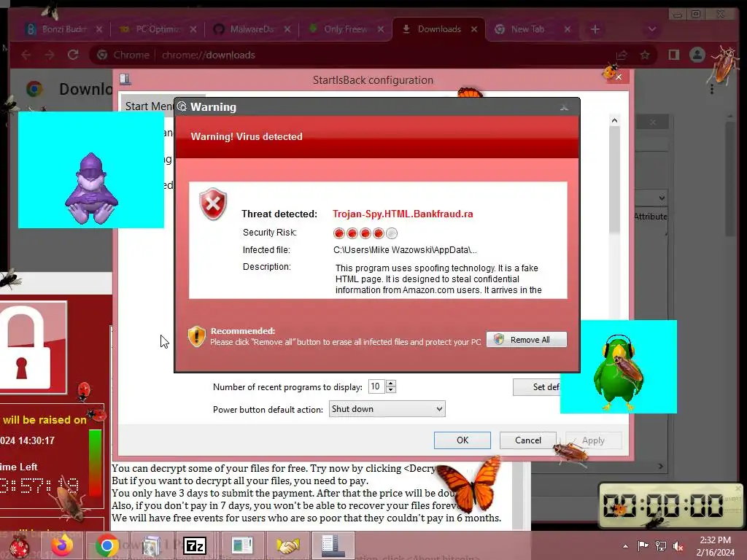Switch to the Bonzi Buddy Chrome tab
Viewport: 747px width, 560px height.
pyautogui.click(x=63, y=29)
